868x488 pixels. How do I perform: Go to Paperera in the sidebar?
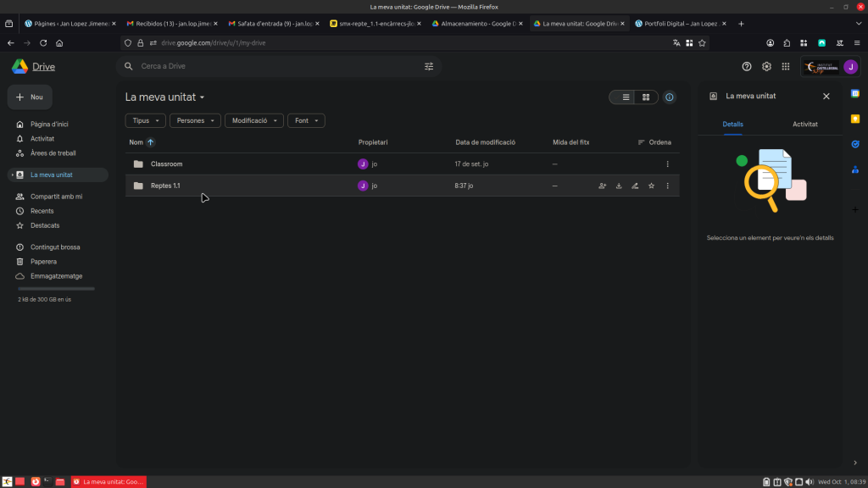click(43, 262)
